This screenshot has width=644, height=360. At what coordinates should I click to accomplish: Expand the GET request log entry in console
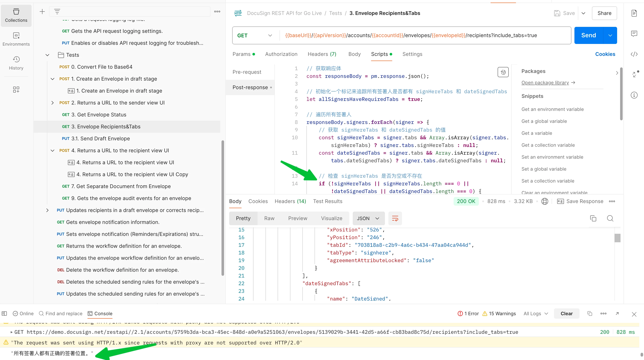(x=12, y=332)
